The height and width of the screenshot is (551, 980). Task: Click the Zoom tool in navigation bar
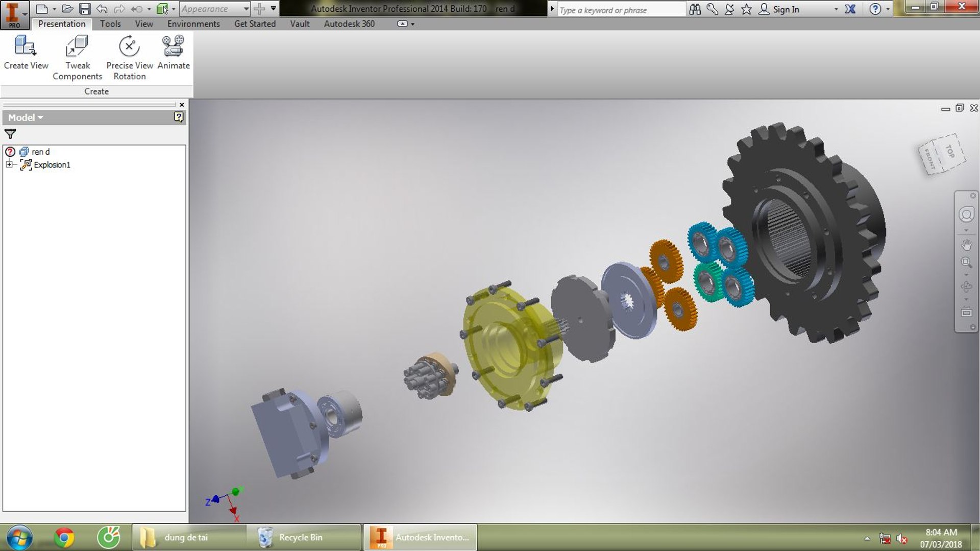tap(966, 262)
